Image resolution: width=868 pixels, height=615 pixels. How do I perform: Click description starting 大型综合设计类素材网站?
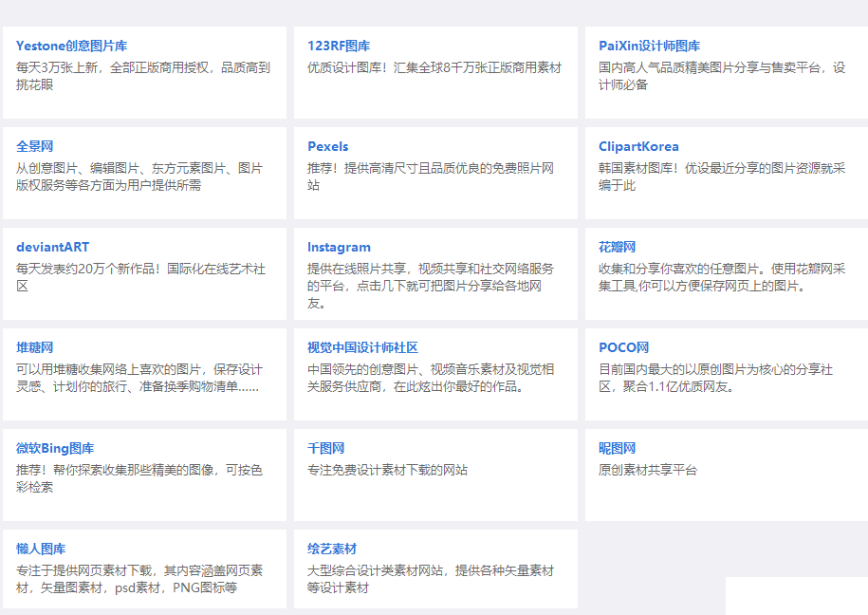[431, 579]
